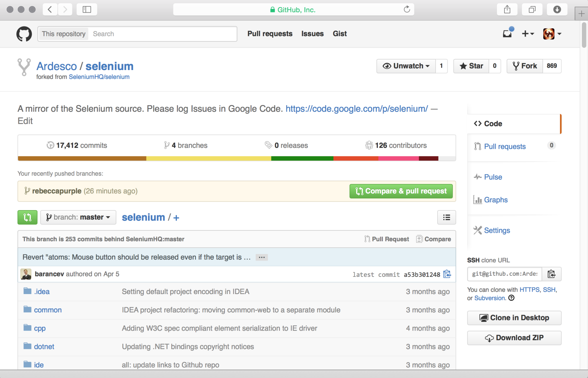Click Safari back navigation arrow
Image resolution: width=588 pixels, height=378 pixels.
[50, 9]
